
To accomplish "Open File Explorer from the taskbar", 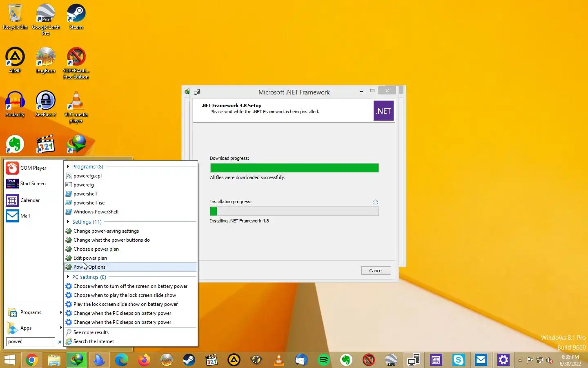I will coord(54,360).
